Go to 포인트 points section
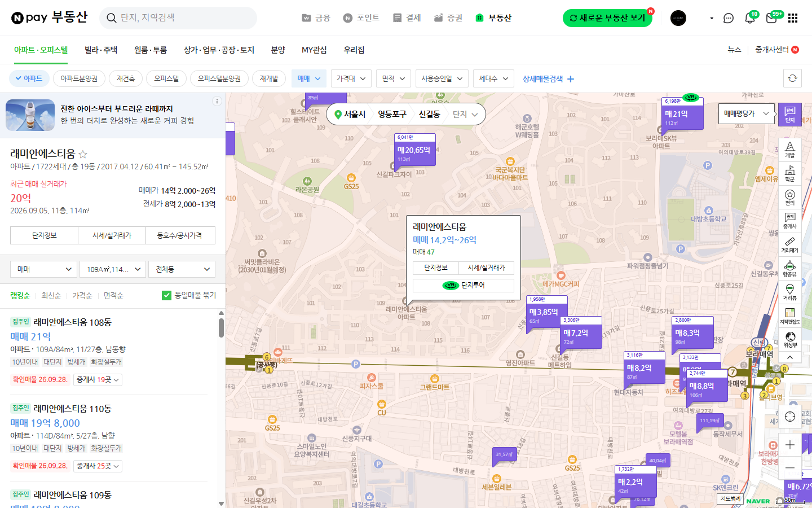 [361, 18]
